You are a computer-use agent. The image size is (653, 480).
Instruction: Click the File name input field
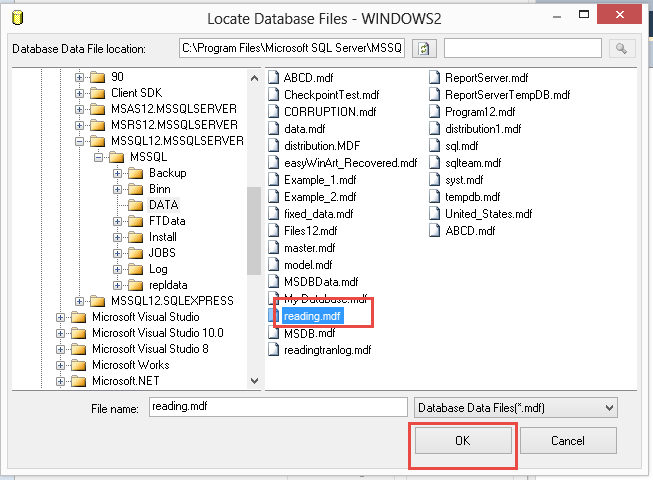point(277,407)
